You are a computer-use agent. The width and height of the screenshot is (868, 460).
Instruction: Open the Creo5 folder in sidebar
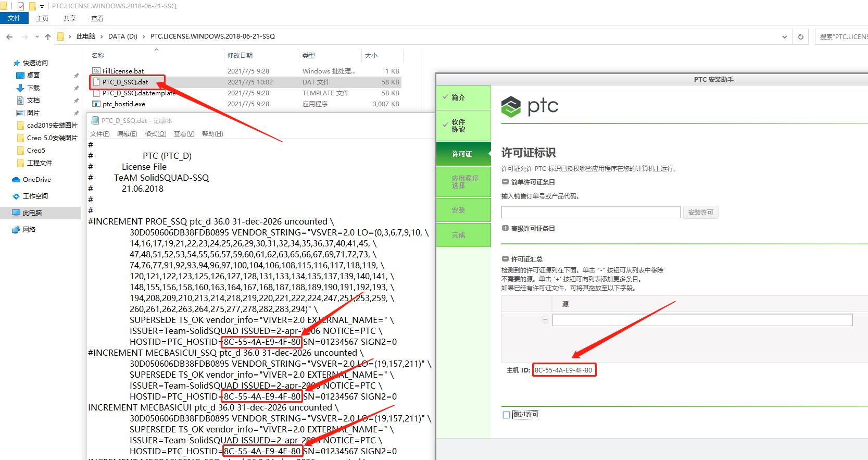(x=36, y=150)
